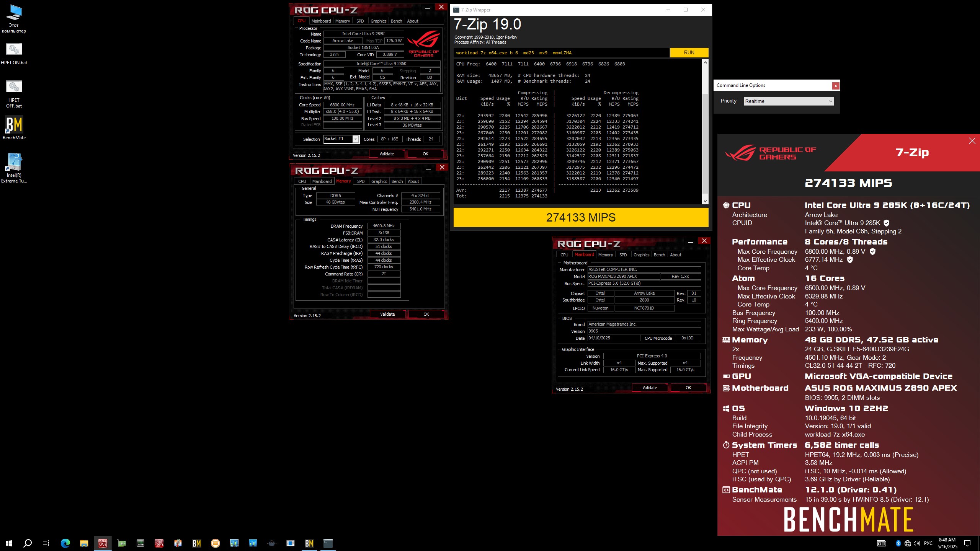Viewport: 980px width, 551px height.
Task: Open About tab in Memory-tab CPU-Z window
Action: (413, 181)
